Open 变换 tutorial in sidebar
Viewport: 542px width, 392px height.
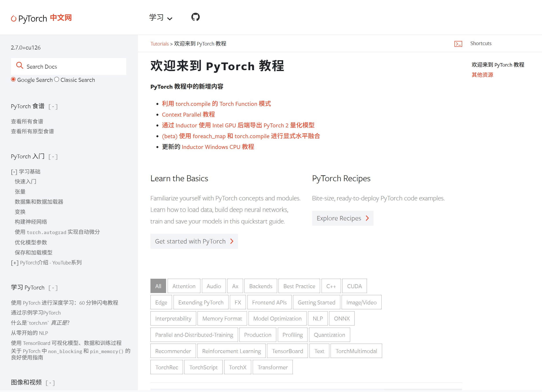[x=20, y=212]
